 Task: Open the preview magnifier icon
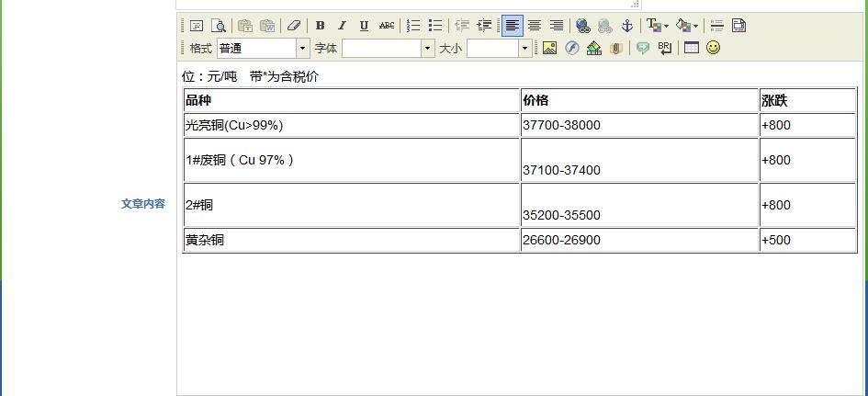[x=220, y=26]
